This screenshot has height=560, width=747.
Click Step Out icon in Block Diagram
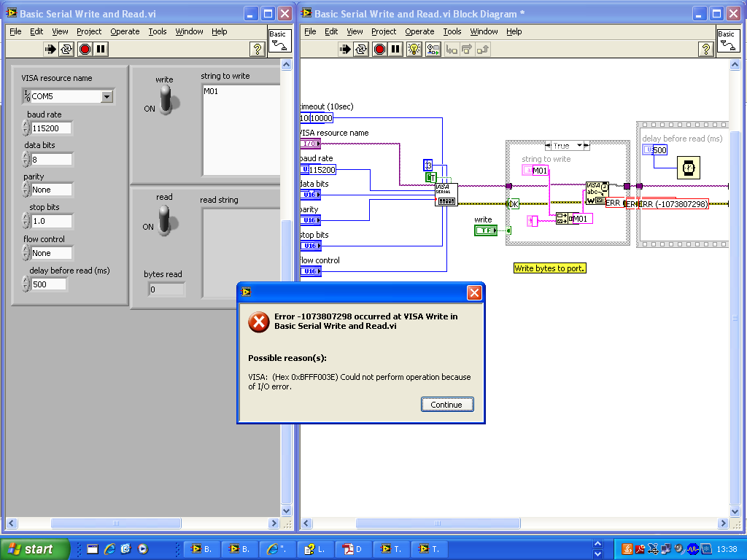(483, 49)
